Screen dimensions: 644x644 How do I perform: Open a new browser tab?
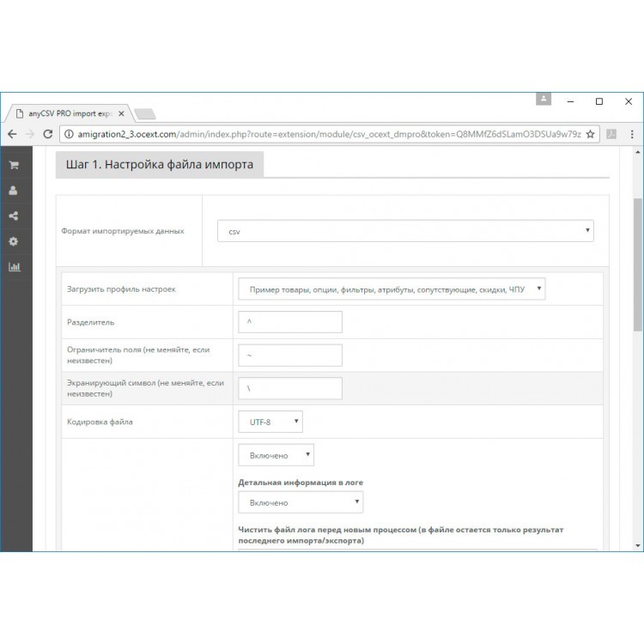pos(145,113)
